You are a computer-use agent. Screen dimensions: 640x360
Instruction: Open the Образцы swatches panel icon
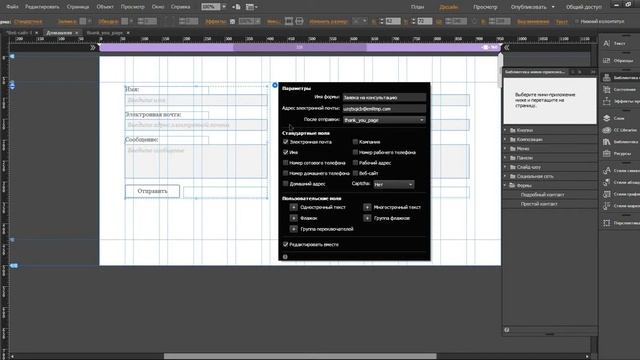(607, 60)
